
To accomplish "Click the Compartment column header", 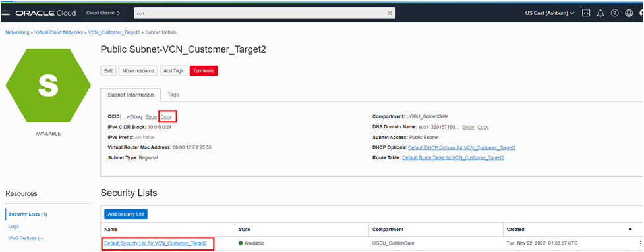I will pyautogui.click(x=388, y=230).
